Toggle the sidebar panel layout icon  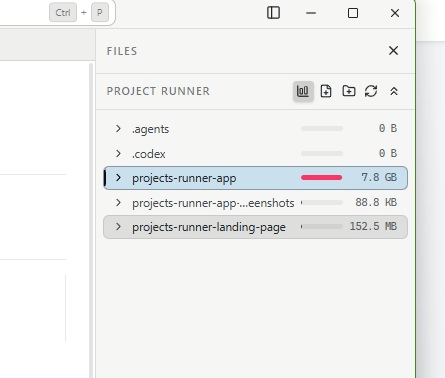pos(273,13)
